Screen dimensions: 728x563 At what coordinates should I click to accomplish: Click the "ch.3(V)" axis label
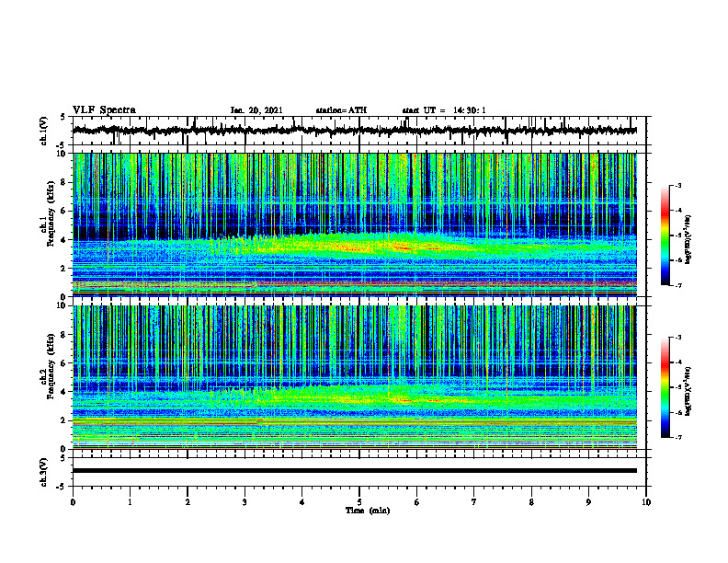pos(44,472)
